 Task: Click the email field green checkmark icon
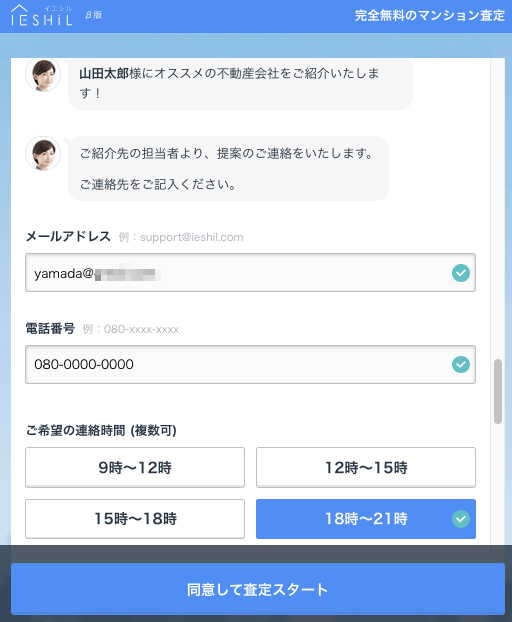[x=461, y=273]
